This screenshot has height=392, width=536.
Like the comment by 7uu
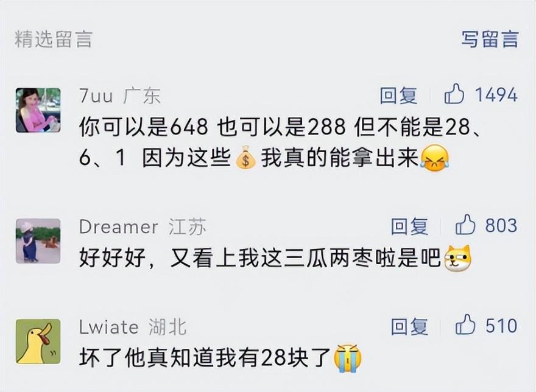(454, 94)
